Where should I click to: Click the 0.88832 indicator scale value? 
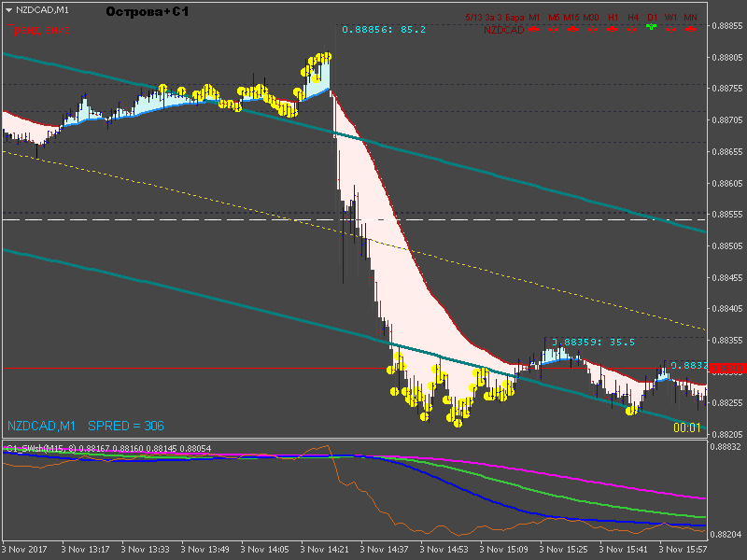coord(726,447)
